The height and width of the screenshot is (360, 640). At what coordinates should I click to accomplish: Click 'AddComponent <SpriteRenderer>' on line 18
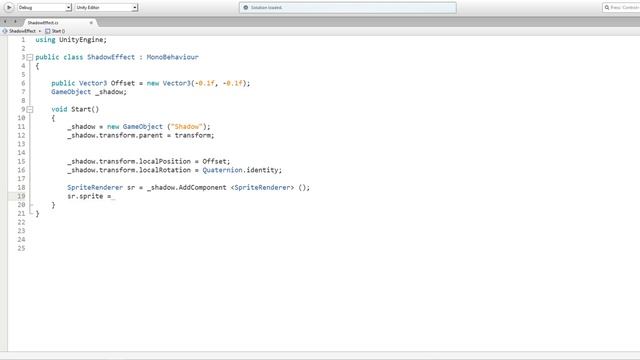[236, 188]
